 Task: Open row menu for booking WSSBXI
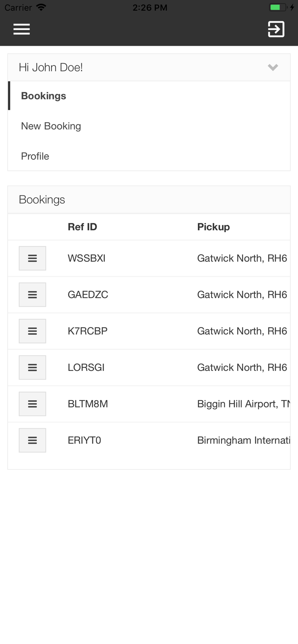point(32,258)
